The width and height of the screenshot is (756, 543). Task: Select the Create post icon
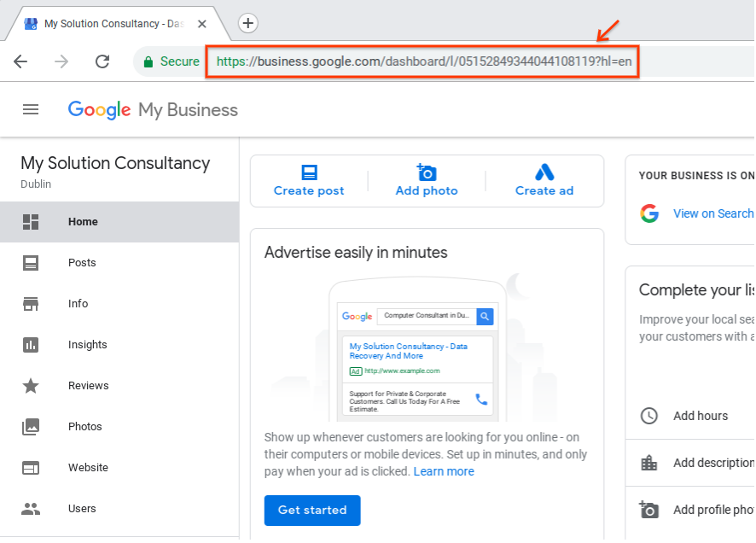pyautogui.click(x=308, y=172)
